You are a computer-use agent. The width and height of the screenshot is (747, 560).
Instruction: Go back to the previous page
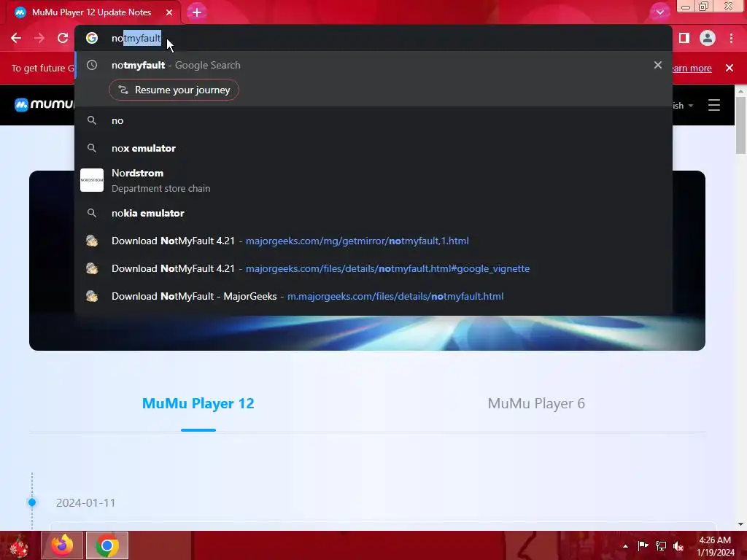tap(16, 38)
